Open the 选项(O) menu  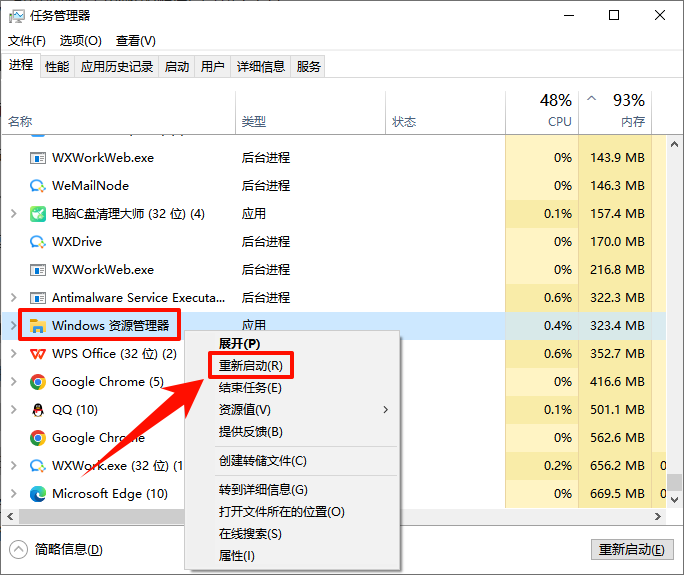click(81, 41)
